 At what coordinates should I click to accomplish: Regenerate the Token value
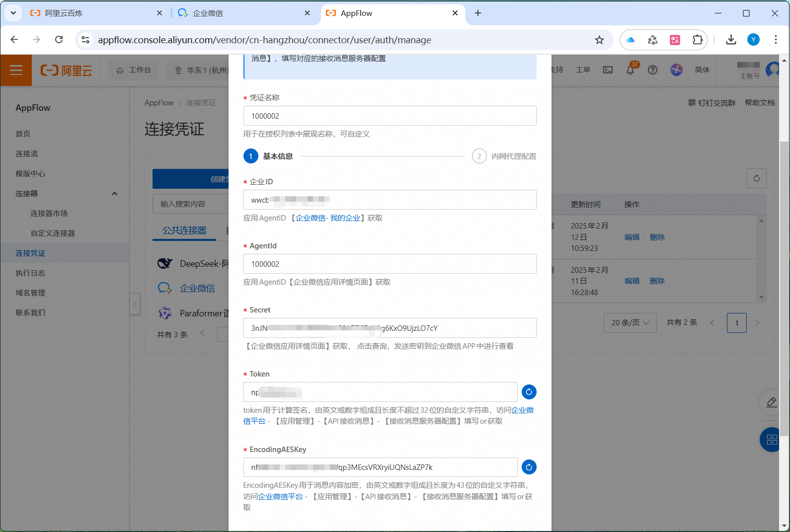529,392
